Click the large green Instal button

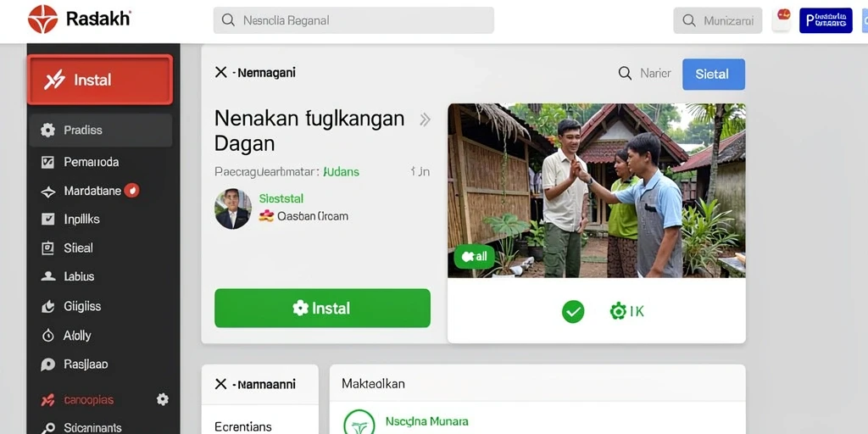point(322,308)
